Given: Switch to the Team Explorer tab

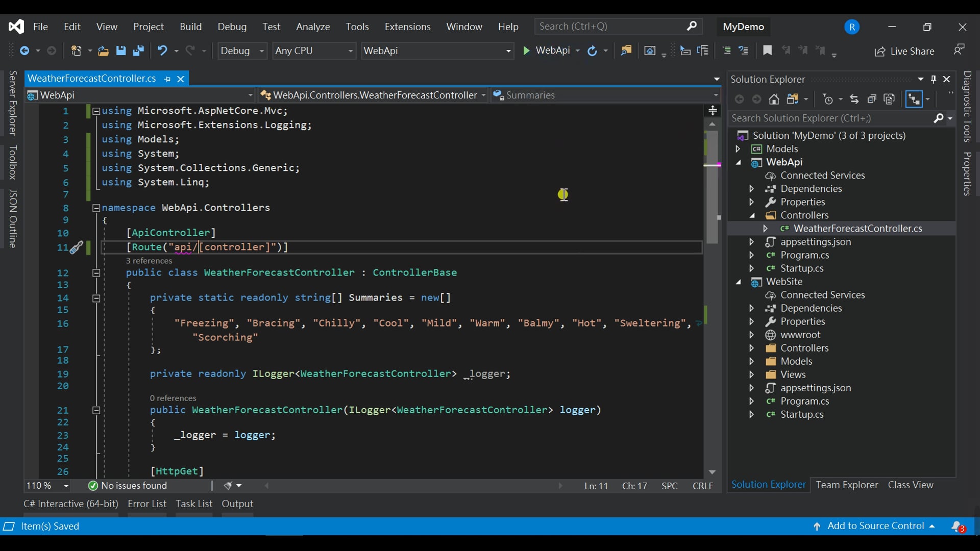Looking at the screenshot, I should point(847,485).
